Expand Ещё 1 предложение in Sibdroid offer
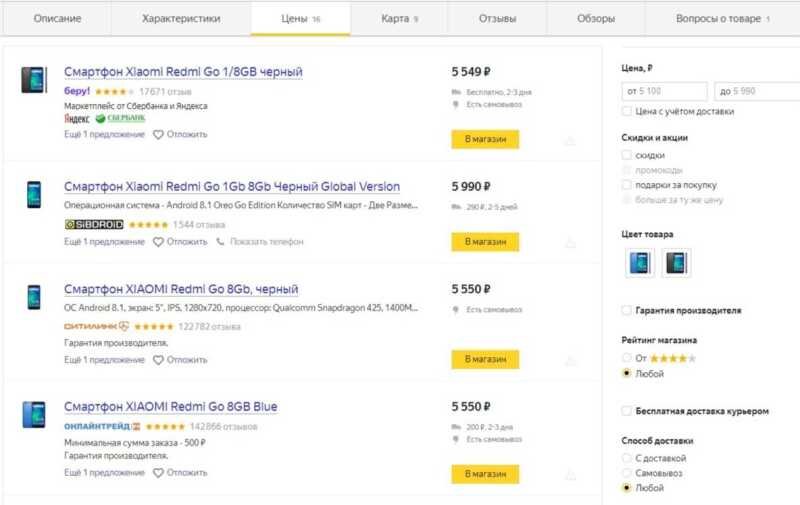Viewport: 800px width, 505px height. tap(105, 242)
